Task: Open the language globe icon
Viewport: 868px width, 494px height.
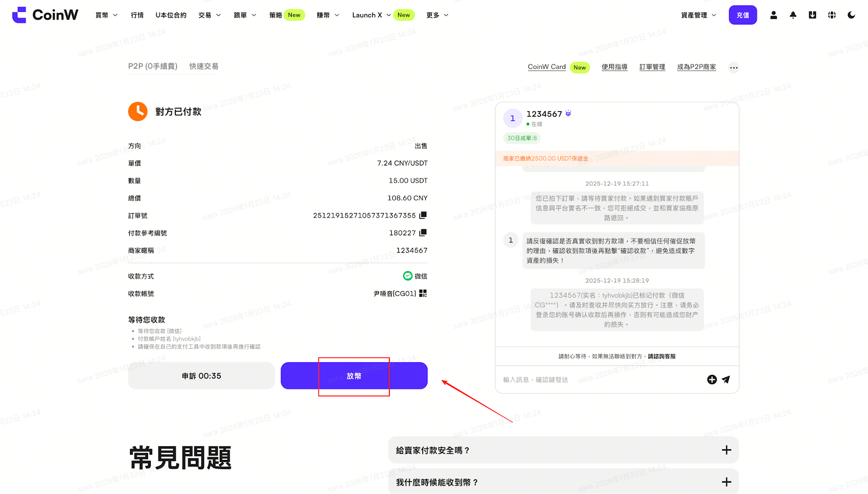Action: click(832, 15)
